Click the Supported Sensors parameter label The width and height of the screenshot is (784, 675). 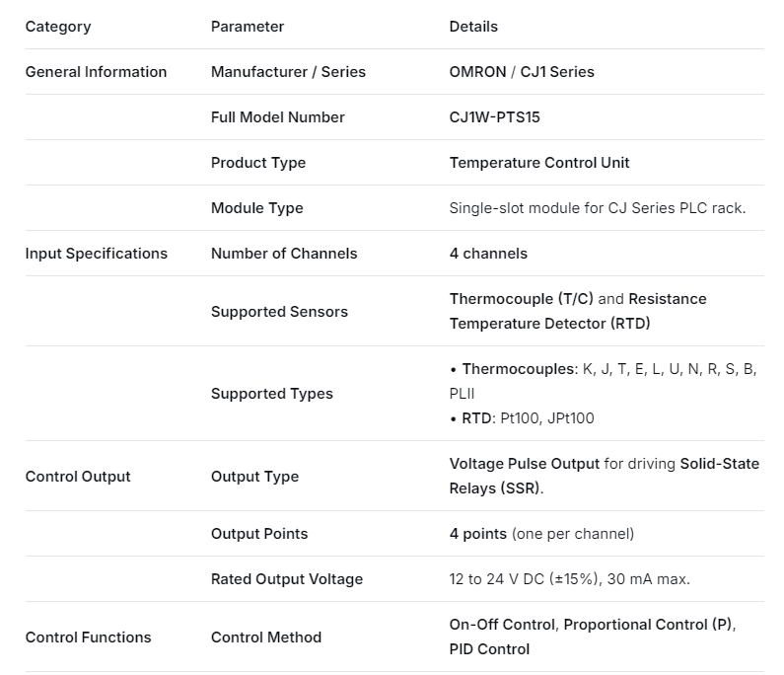[x=279, y=312]
